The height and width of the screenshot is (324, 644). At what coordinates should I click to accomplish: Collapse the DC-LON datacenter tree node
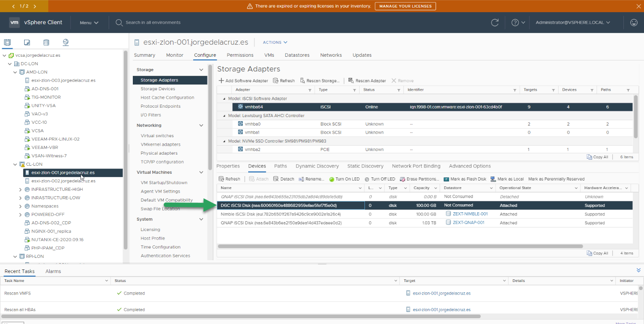(11, 64)
